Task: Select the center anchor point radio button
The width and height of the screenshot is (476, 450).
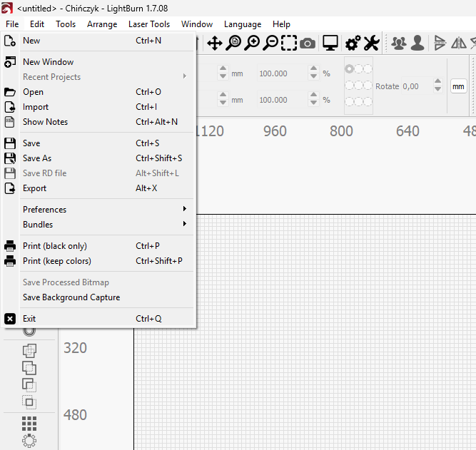Action: (358, 86)
